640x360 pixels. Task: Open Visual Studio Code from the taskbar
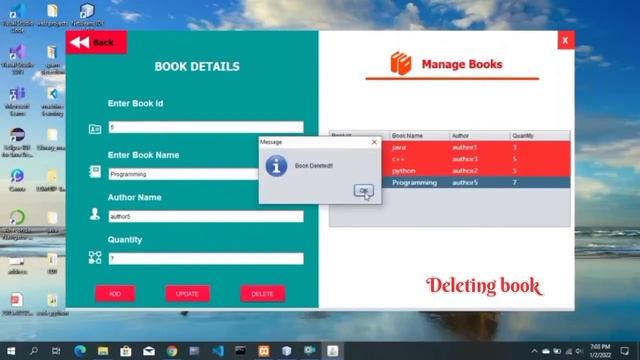point(218,351)
